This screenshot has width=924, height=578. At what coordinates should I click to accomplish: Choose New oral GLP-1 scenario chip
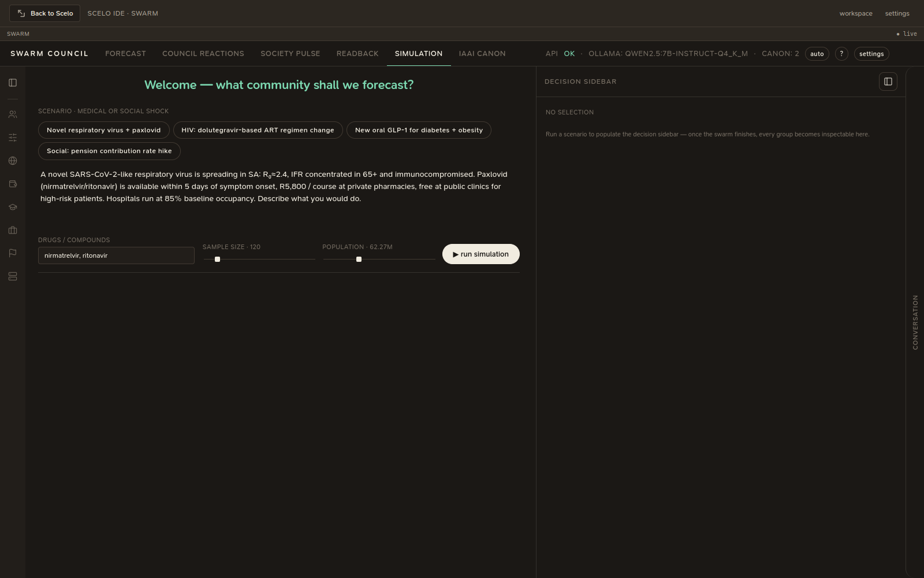click(x=419, y=130)
